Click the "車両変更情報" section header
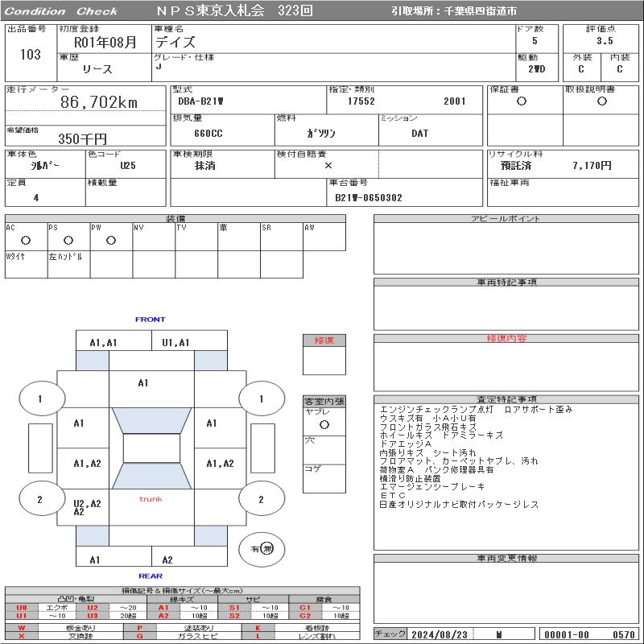The image size is (644, 644). [506, 558]
